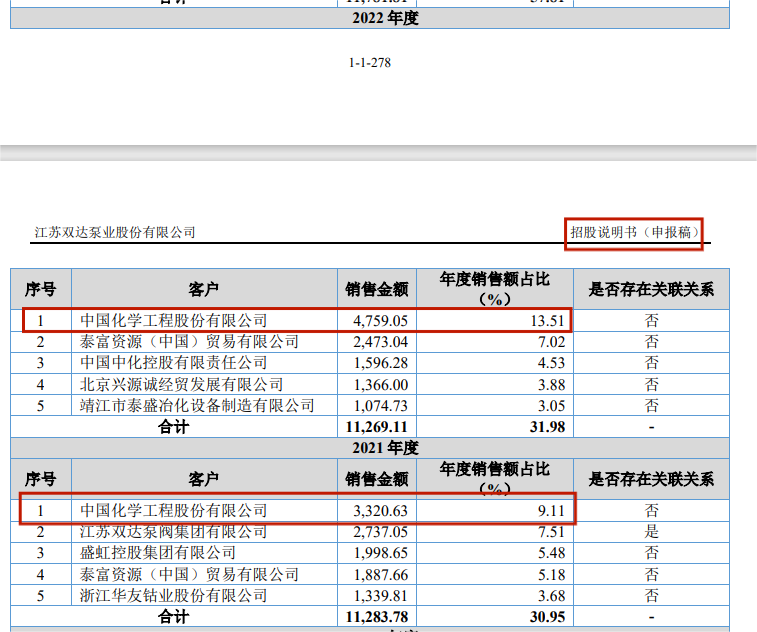
Task: Click "否" in the 北京兴源诚经贸发展有限公司 row
Action: (651, 384)
